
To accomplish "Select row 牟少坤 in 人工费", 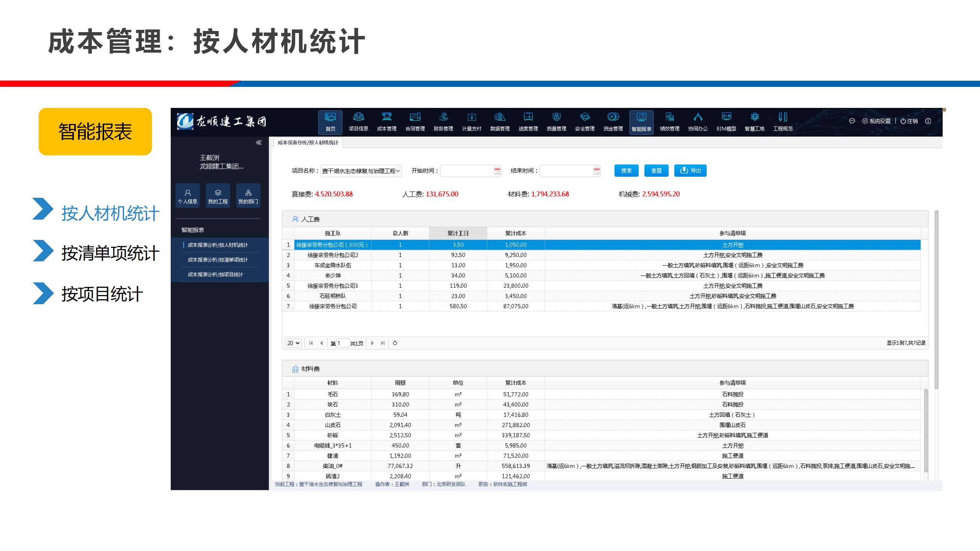I will pyautogui.click(x=601, y=275).
